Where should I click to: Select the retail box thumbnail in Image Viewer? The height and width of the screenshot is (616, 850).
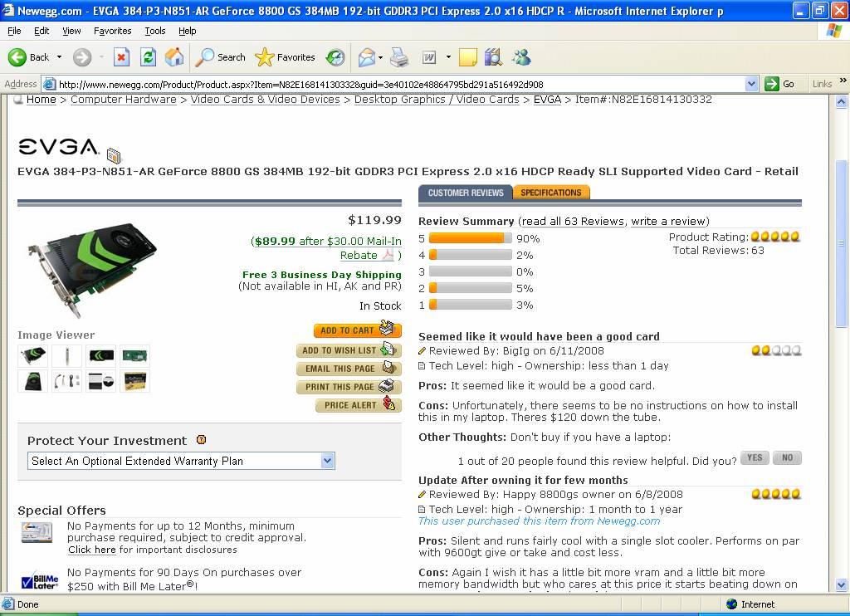point(134,381)
